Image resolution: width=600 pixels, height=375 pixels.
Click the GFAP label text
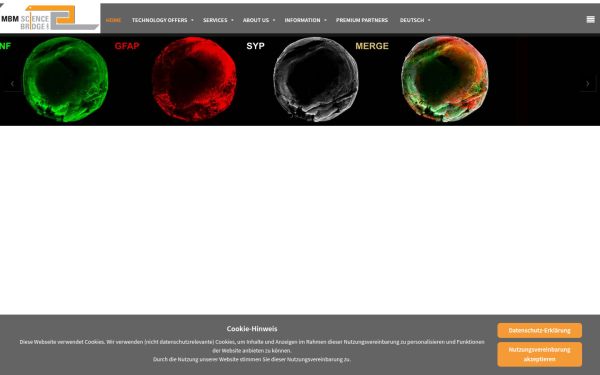coord(127,46)
